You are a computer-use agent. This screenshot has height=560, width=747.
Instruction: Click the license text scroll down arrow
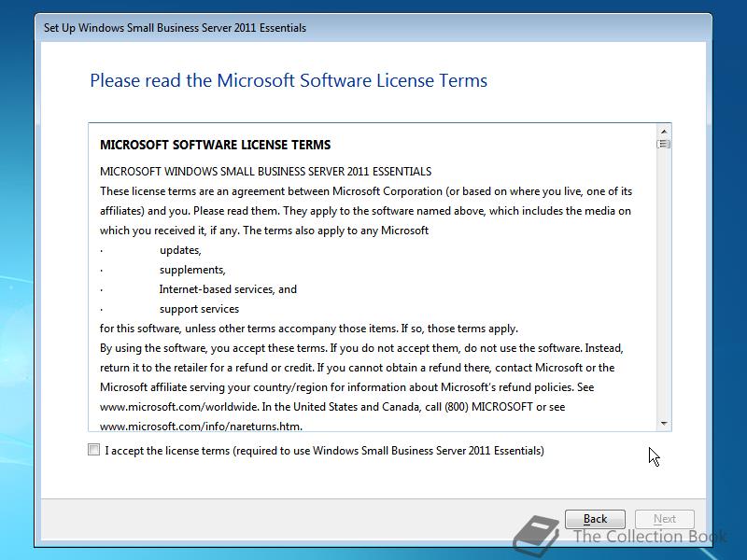(664, 424)
